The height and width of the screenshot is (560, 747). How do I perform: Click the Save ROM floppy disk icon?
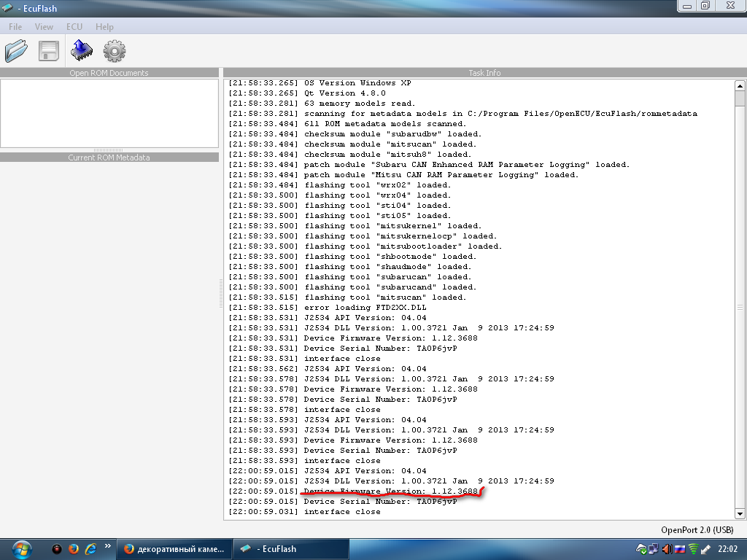point(49,50)
